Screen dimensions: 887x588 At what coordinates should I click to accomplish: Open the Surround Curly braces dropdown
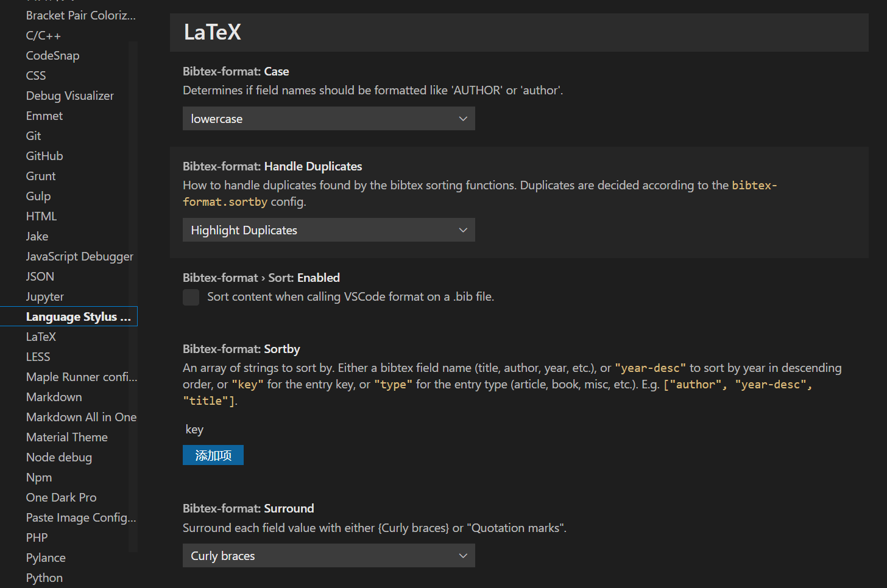tap(328, 556)
